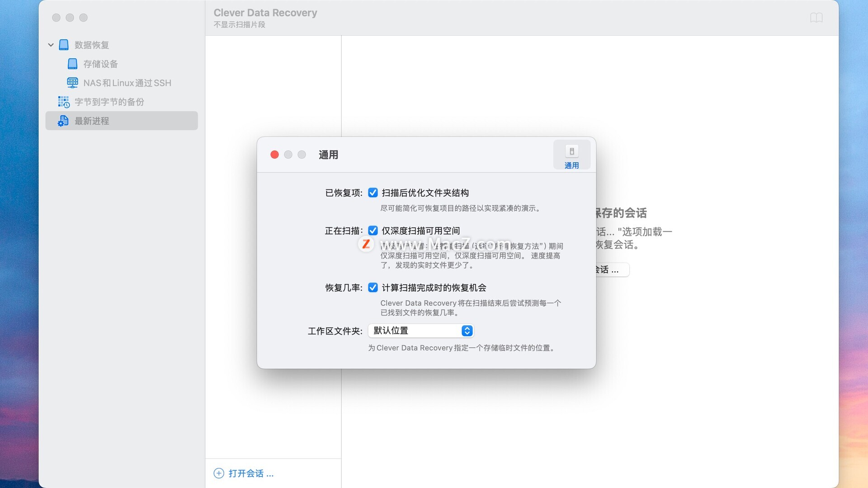Click the 存储设备 storage device icon

72,64
